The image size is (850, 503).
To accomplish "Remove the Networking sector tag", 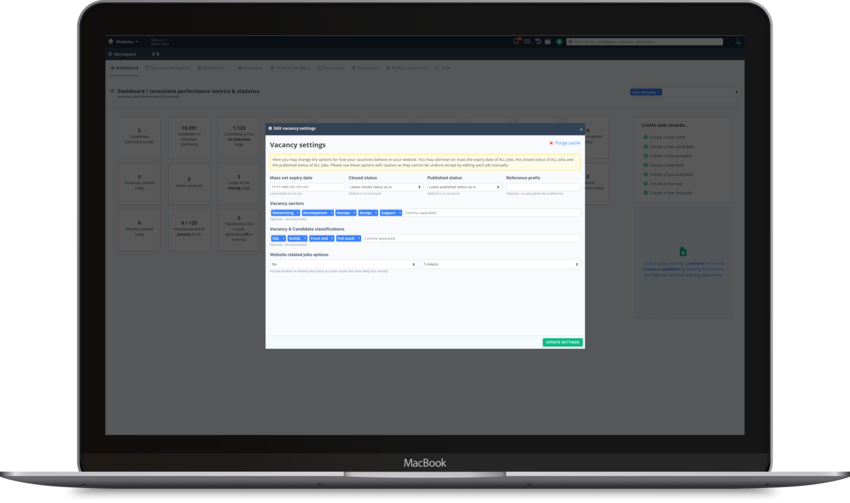I will 298,213.
